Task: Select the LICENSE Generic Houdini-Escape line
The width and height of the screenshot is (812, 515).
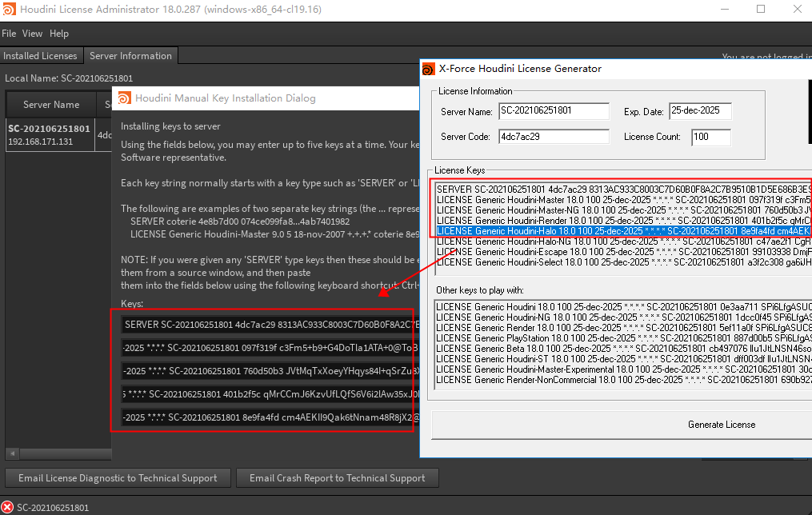Action: click(623, 252)
